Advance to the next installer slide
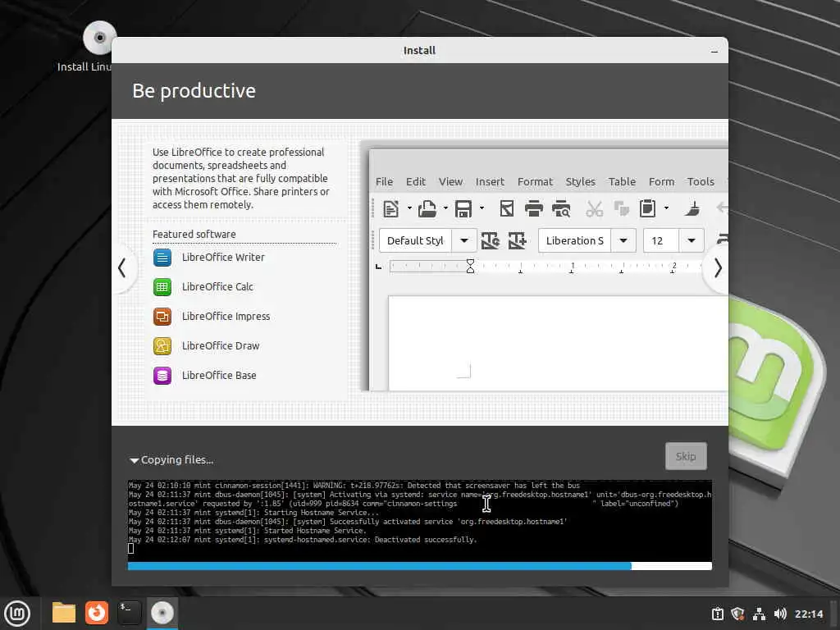Viewport: 840px width, 630px height. (x=717, y=268)
